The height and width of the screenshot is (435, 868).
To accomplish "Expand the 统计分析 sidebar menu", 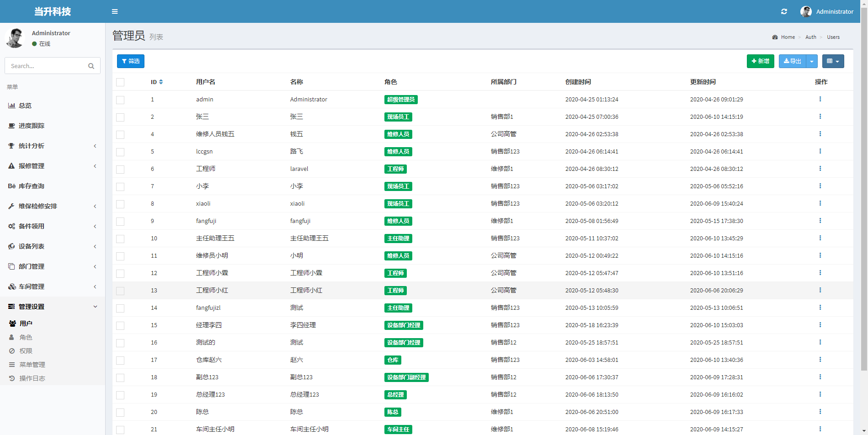I will pyautogui.click(x=53, y=146).
